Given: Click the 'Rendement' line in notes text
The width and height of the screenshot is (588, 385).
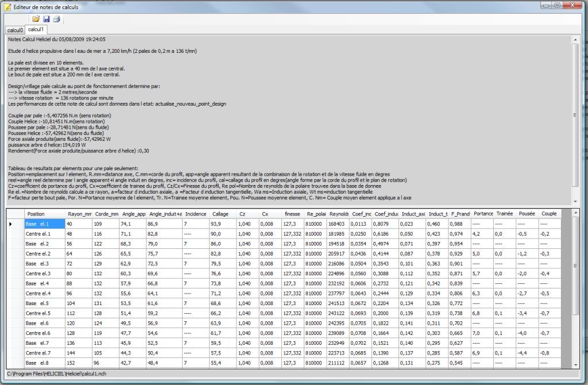Looking at the screenshot, I should coord(78,151).
